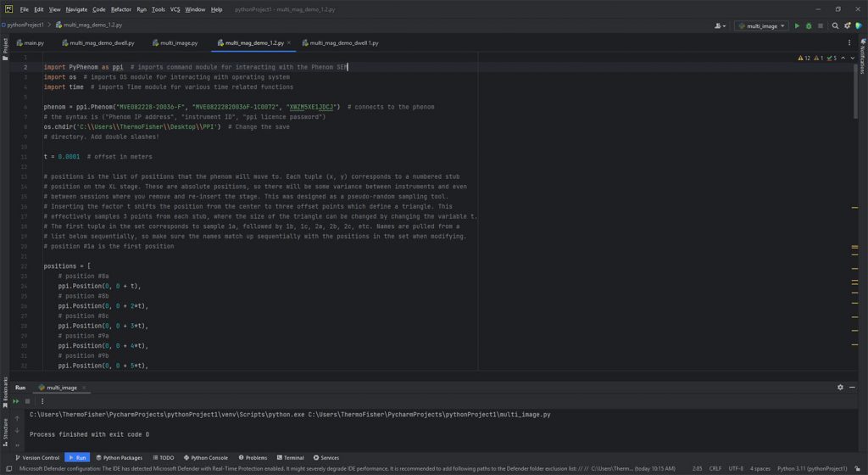This screenshot has height=475, width=868.
Task: Open IDE settings gear in top toolbar
Action: tap(848, 26)
